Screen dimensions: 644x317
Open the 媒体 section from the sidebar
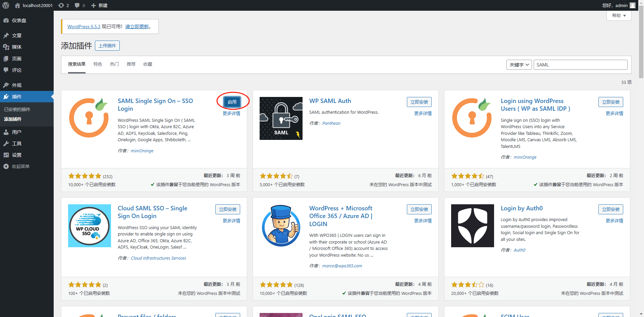click(17, 47)
